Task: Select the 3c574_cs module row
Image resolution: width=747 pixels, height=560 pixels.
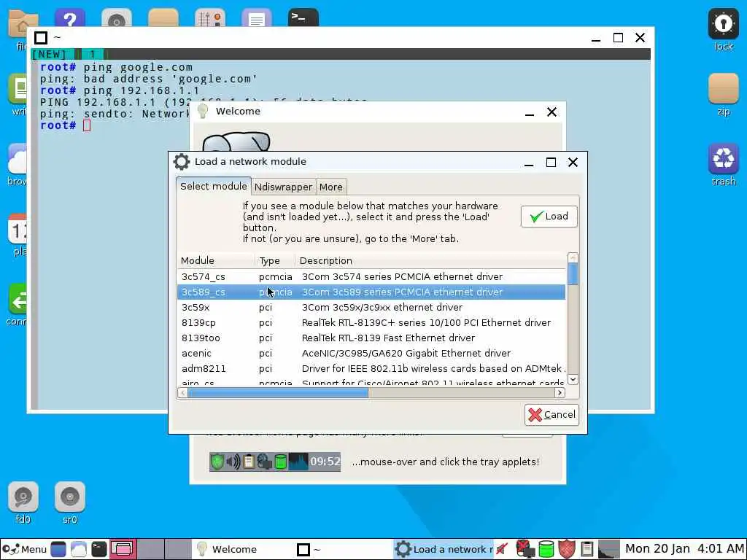Action: 371,276
